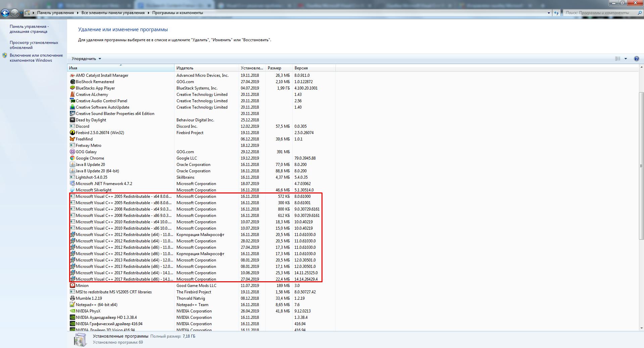Sort by the Версия column header
This screenshot has height=348, width=644.
click(314, 68)
